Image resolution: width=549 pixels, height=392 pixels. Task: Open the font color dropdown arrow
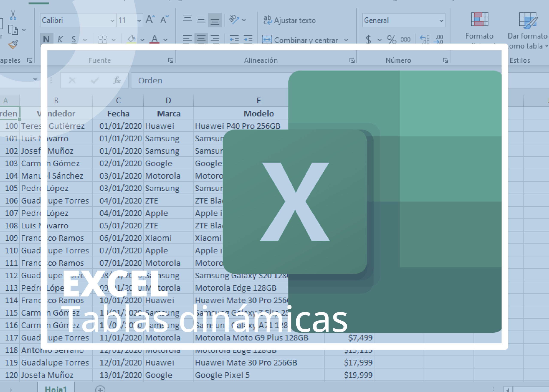coord(165,40)
